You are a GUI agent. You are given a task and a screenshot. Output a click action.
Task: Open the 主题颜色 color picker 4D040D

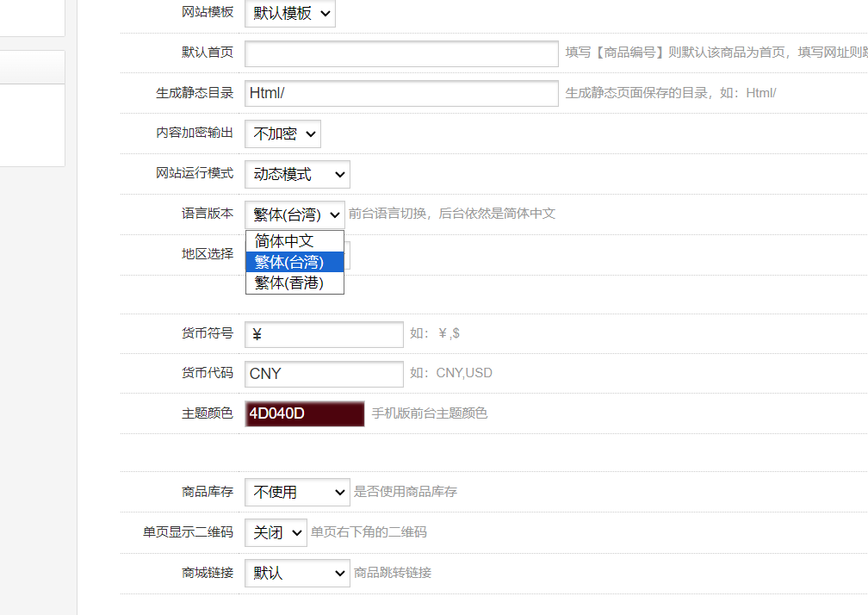[305, 413]
